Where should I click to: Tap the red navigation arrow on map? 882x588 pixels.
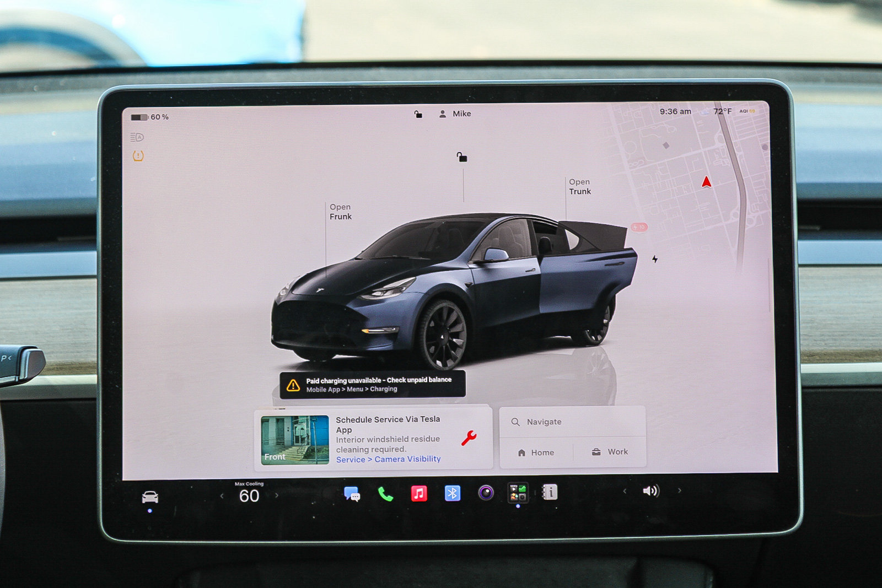pyautogui.click(x=706, y=182)
